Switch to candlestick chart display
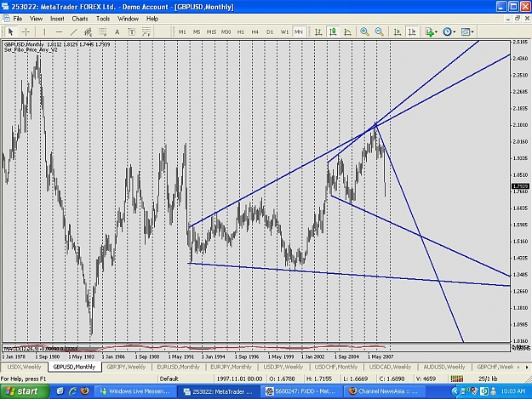The width and height of the screenshot is (532, 399). click(x=333, y=31)
